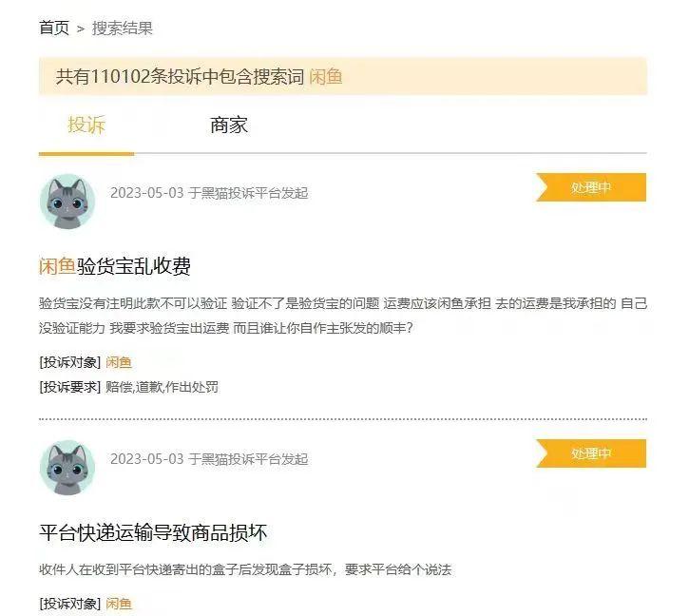
Task: Click 处理中 badge on second complaint
Action: 591,453
